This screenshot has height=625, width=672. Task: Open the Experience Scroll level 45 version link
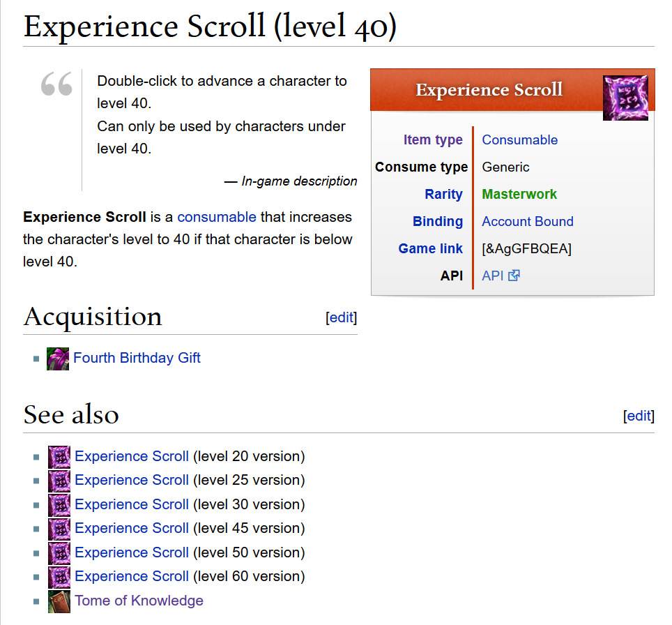pyautogui.click(x=132, y=528)
